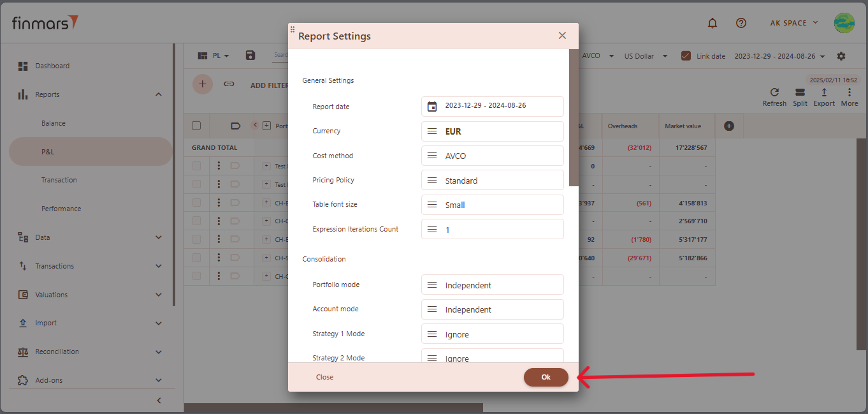This screenshot has width=868, height=414.
Task: Confirm settings with Ok button
Action: pos(546,377)
